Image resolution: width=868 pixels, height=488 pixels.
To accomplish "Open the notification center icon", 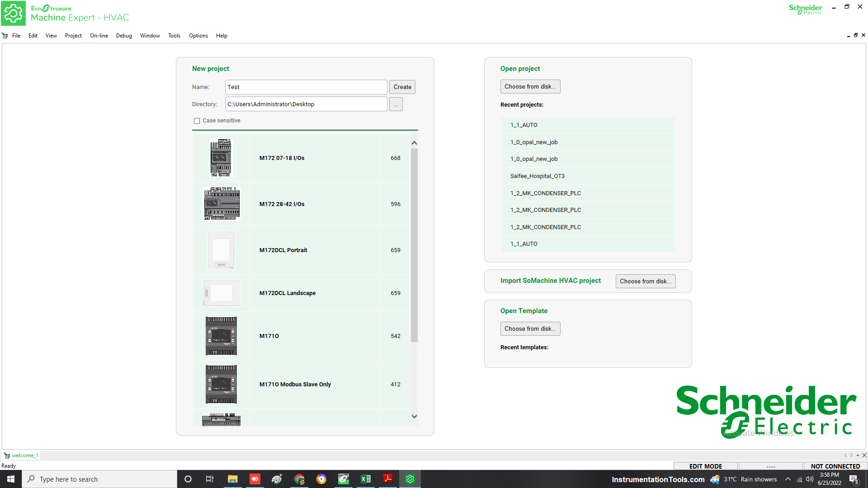I will 854,479.
